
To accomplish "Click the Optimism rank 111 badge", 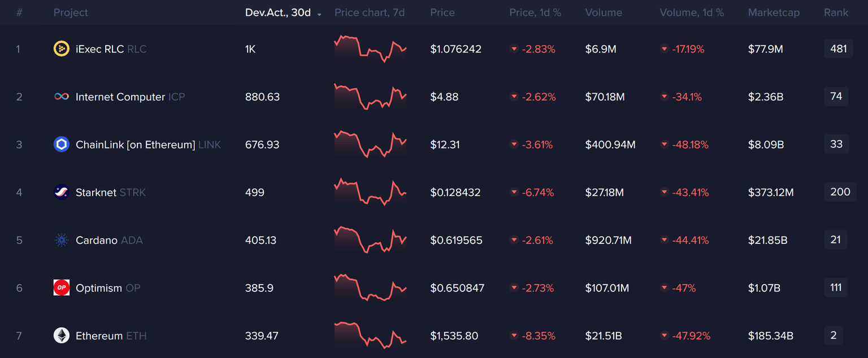I will tap(835, 288).
